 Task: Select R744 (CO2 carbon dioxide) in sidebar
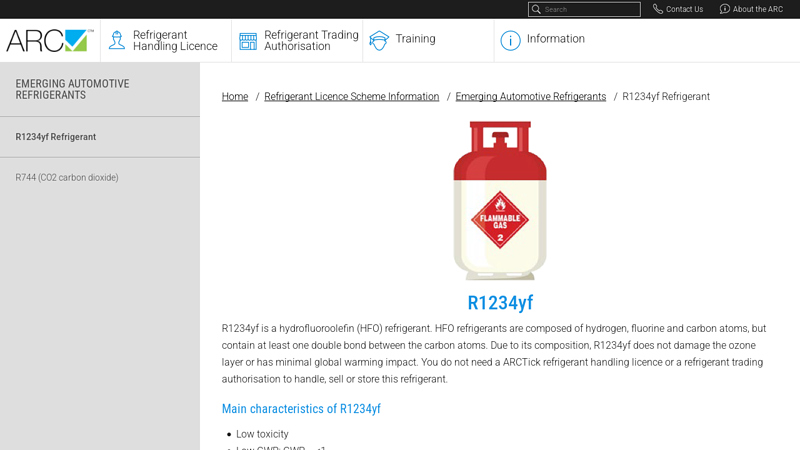[67, 178]
